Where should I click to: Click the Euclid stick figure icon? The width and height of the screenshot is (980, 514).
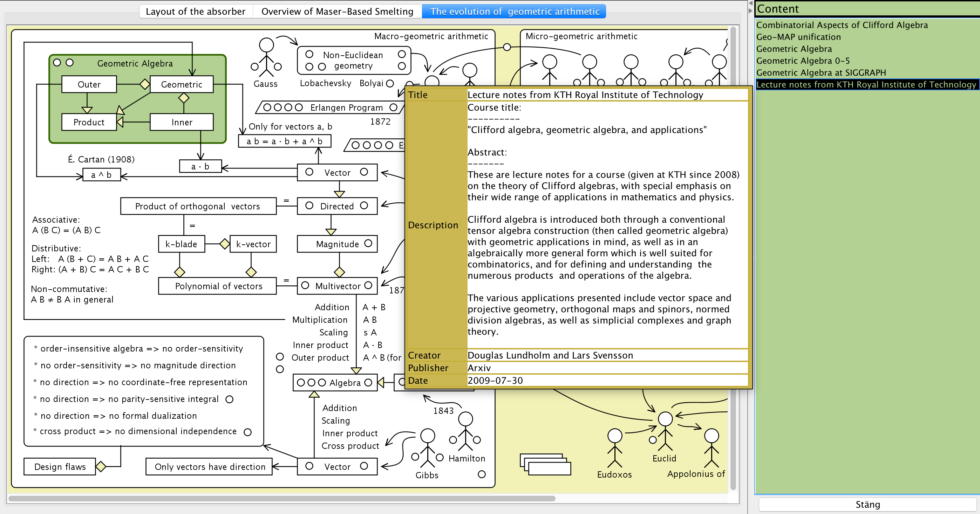pyautogui.click(x=665, y=431)
